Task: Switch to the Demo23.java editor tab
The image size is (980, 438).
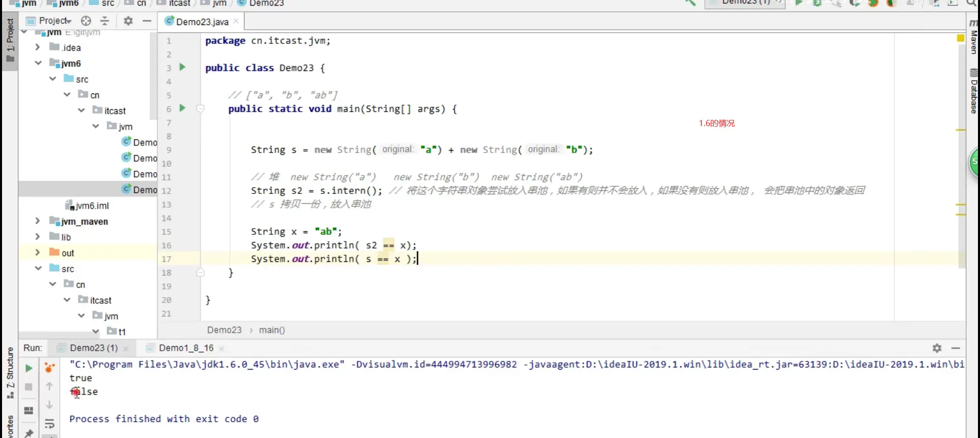Action: [x=201, y=21]
